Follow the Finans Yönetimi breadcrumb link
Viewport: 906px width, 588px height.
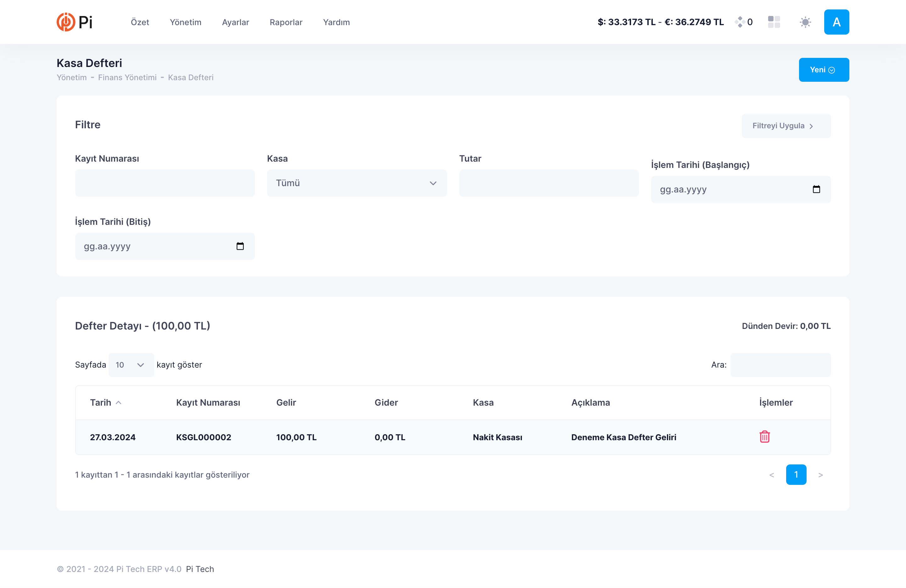tap(127, 77)
